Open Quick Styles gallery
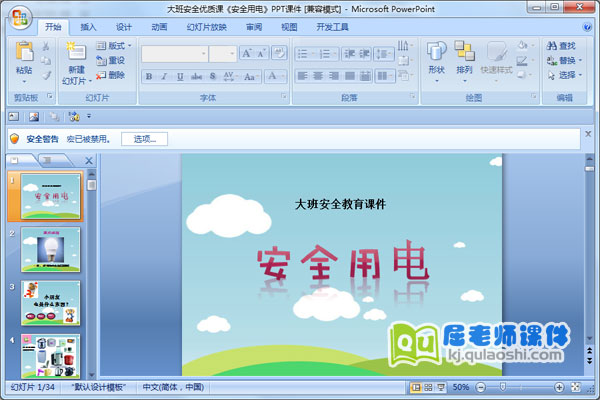The height and width of the screenshot is (400, 600). [496, 61]
